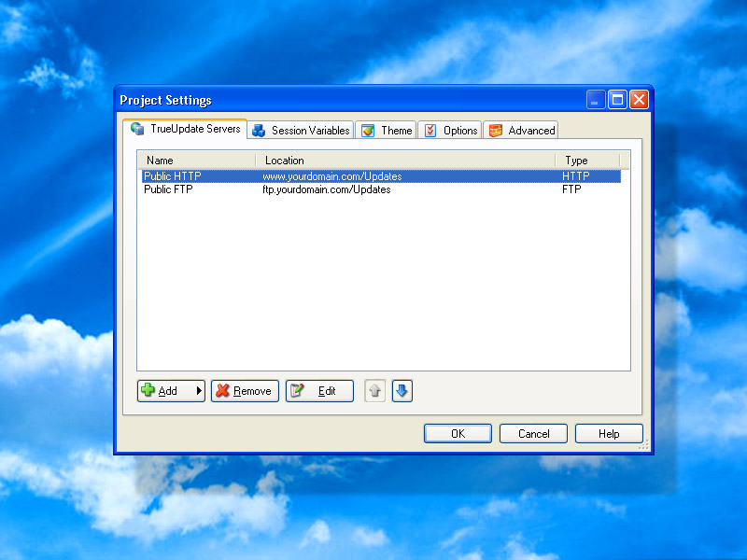Click the Project Settings title bar
747x560 pixels.
pos(350,100)
